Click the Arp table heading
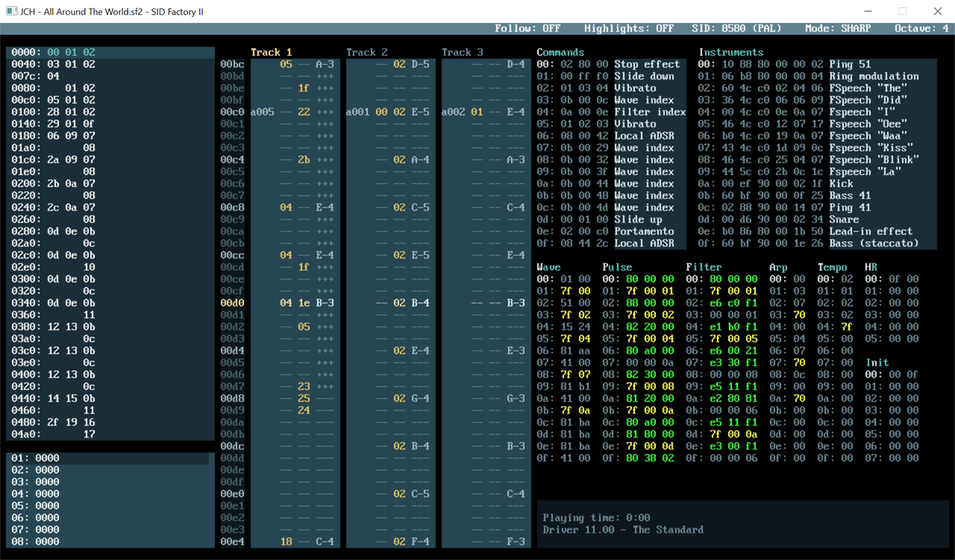Screen dimensions: 955x560 pos(778,267)
